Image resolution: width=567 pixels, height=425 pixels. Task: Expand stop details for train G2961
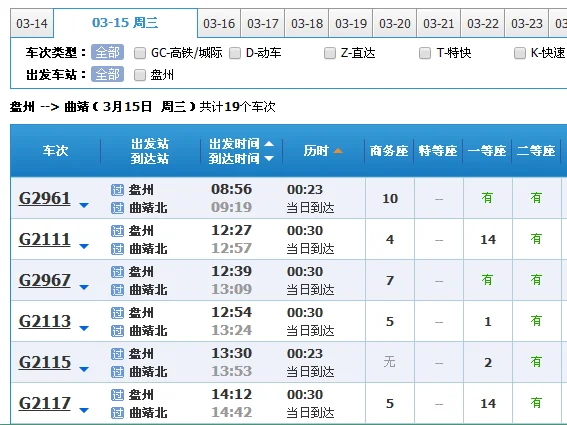[x=84, y=205]
